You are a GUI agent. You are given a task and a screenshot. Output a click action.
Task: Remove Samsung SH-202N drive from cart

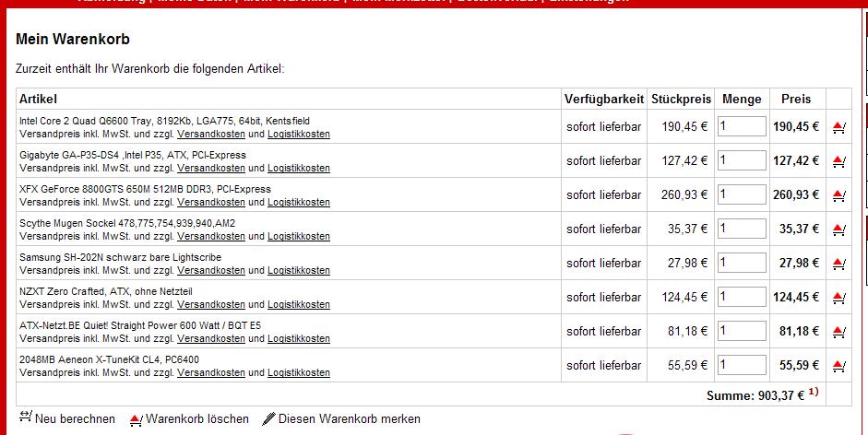pyautogui.click(x=838, y=264)
